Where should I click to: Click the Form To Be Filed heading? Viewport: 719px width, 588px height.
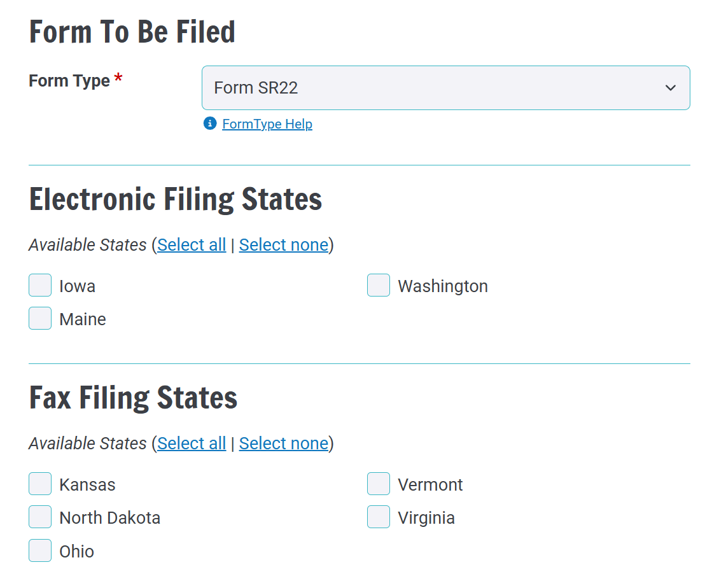[x=132, y=31]
